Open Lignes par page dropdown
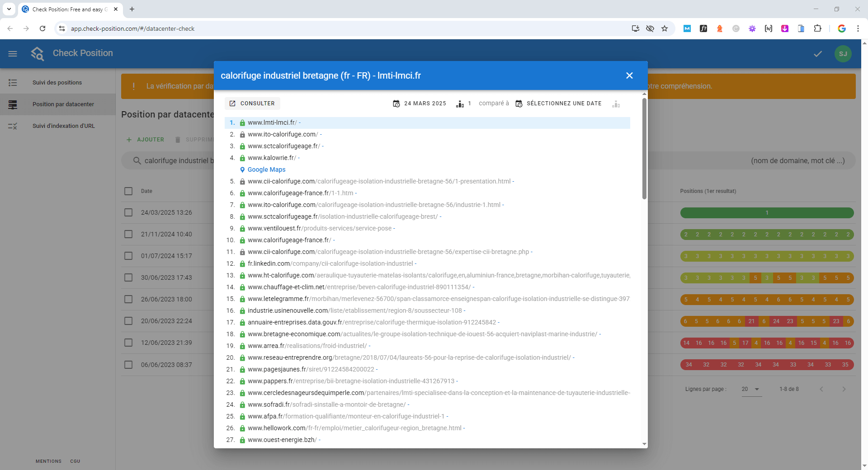The height and width of the screenshot is (470, 868). [751, 389]
